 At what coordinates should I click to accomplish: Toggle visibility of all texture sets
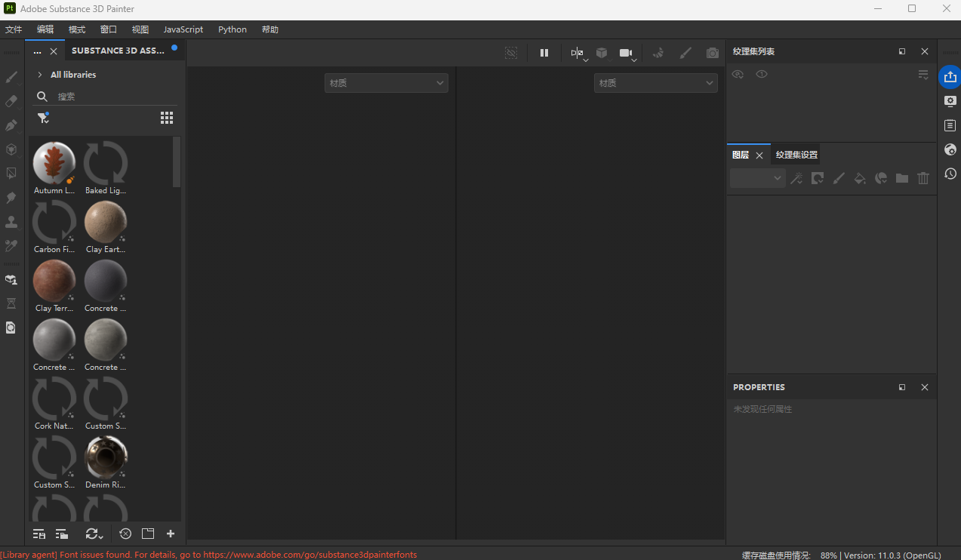[738, 74]
